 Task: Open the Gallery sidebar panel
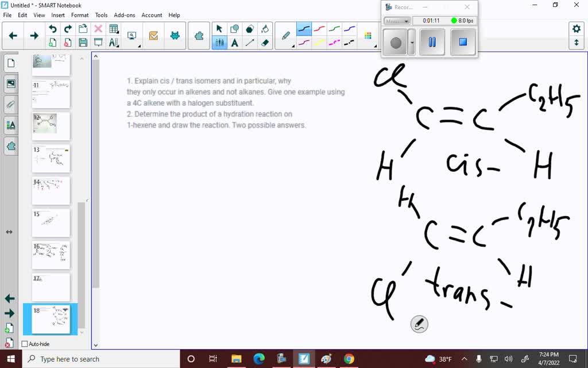(x=10, y=83)
